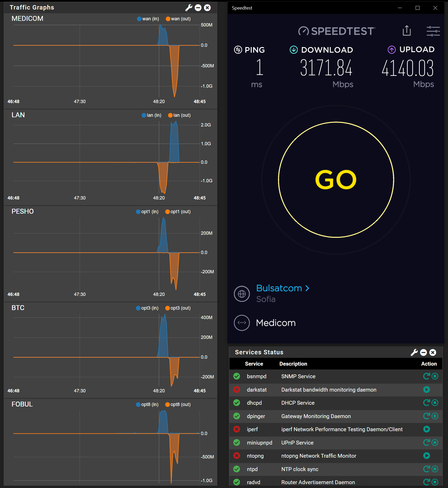Start the ntopng service

(x=427, y=456)
